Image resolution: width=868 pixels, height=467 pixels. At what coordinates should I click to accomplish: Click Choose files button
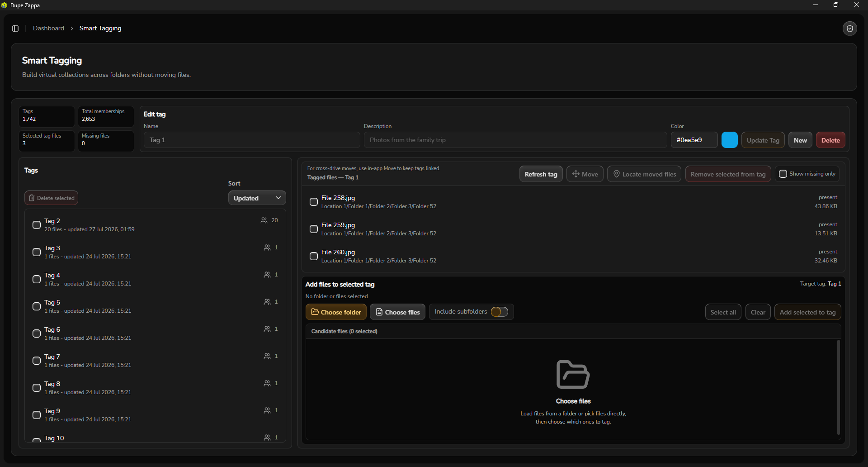click(x=398, y=312)
